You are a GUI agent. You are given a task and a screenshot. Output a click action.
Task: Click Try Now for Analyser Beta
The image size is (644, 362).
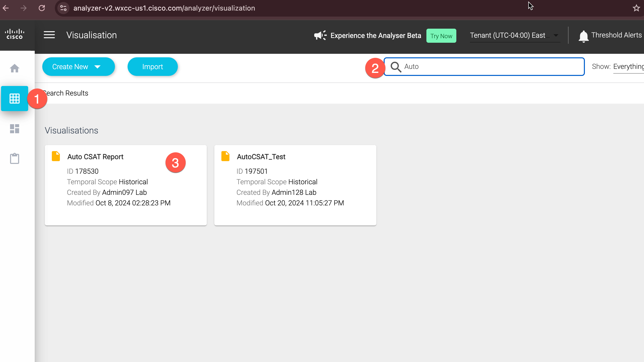point(441,36)
